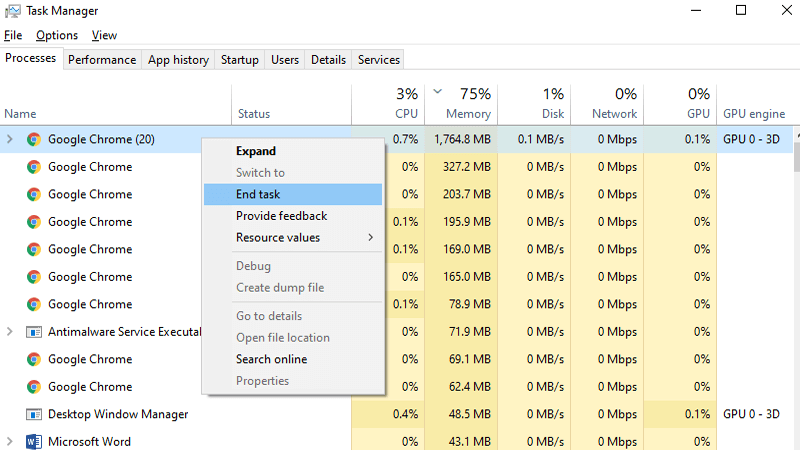Click the 169.0 MB memory value
The height and width of the screenshot is (450, 800).
tap(466, 249)
